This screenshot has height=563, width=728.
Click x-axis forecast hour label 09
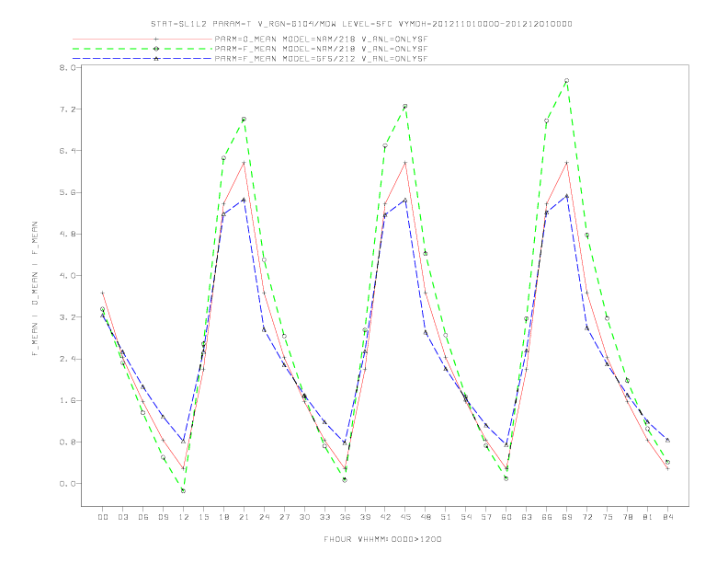point(163,517)
